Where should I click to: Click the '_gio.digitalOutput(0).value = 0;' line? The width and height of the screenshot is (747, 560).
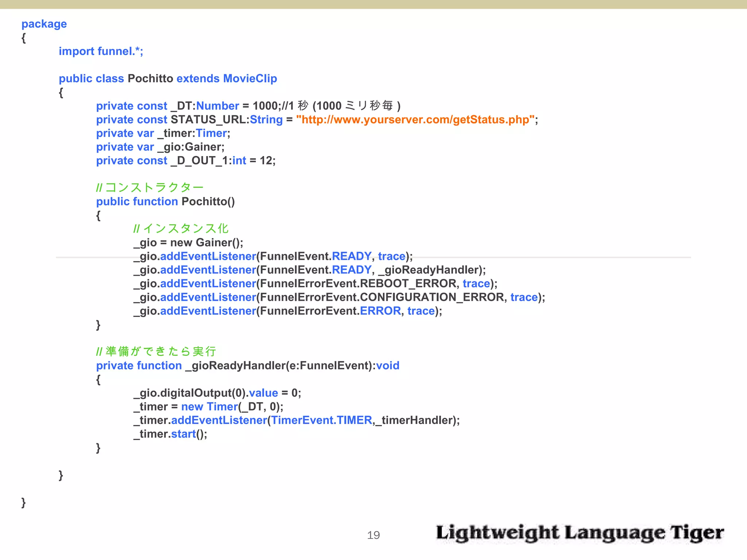pos(217,393)
